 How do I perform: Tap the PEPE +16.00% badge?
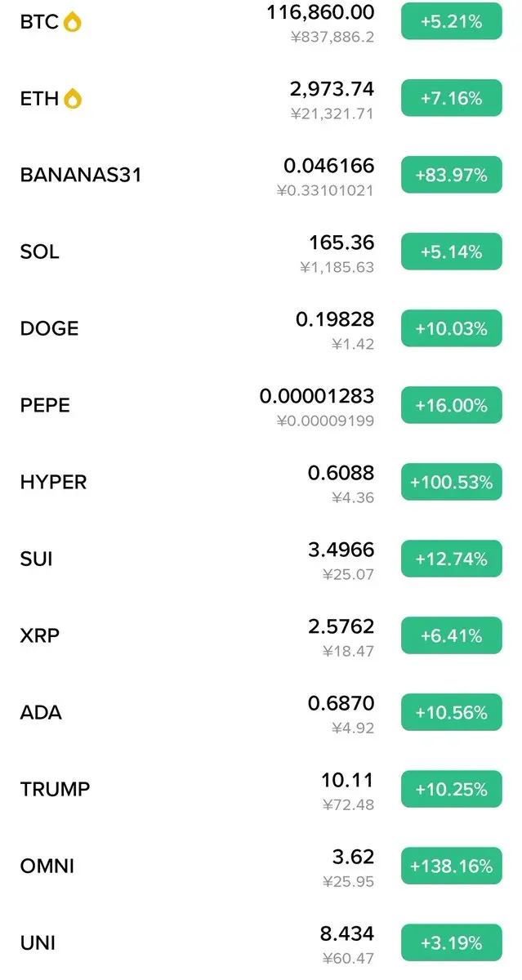(451, 406)
